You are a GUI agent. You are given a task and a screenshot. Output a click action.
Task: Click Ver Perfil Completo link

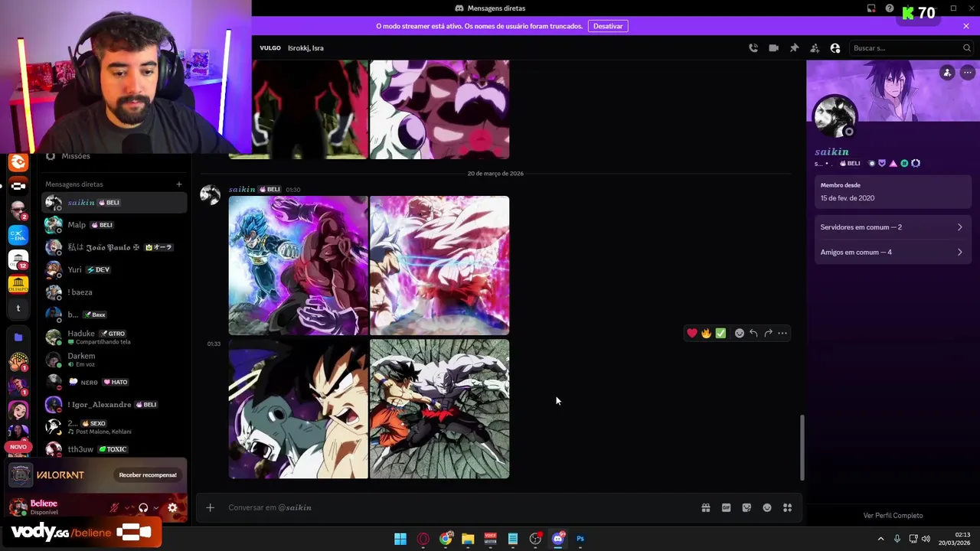[893, 516]
